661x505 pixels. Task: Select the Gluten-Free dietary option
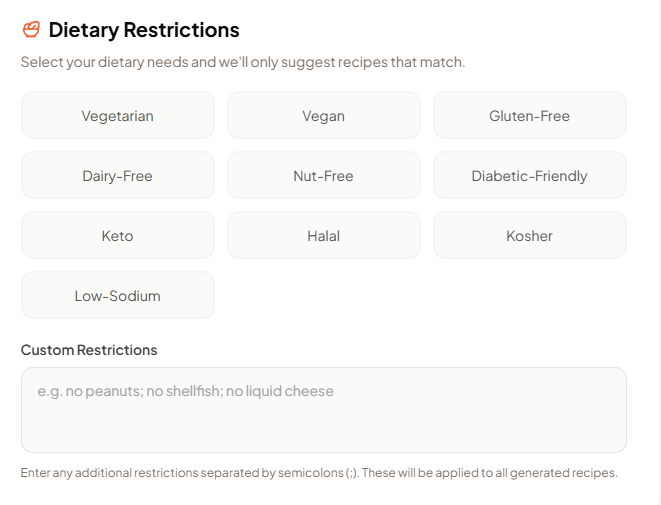(x=529, y=116)
